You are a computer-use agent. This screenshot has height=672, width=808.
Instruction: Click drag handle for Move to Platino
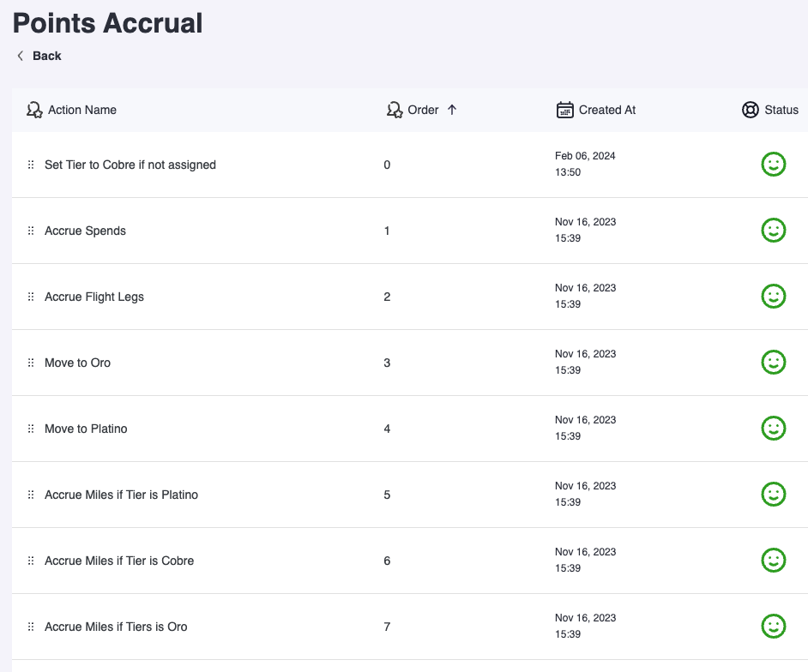(x=31, y=429)
